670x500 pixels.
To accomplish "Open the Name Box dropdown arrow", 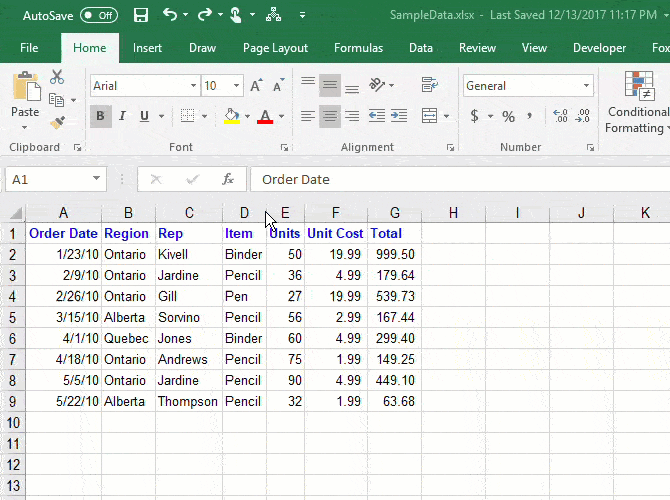I will tap(97, 179).
